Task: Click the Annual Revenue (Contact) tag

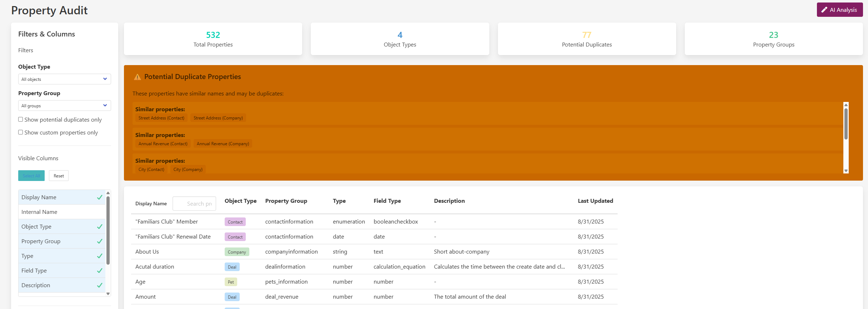Action: click(163, 144)
